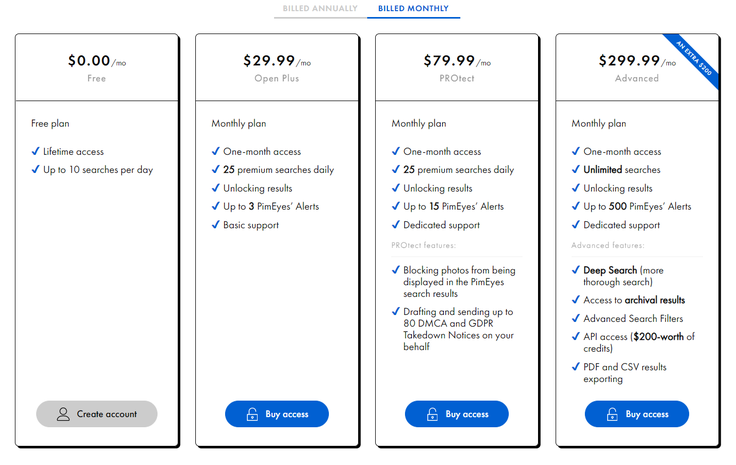Click the Create account button

[97, 414]
